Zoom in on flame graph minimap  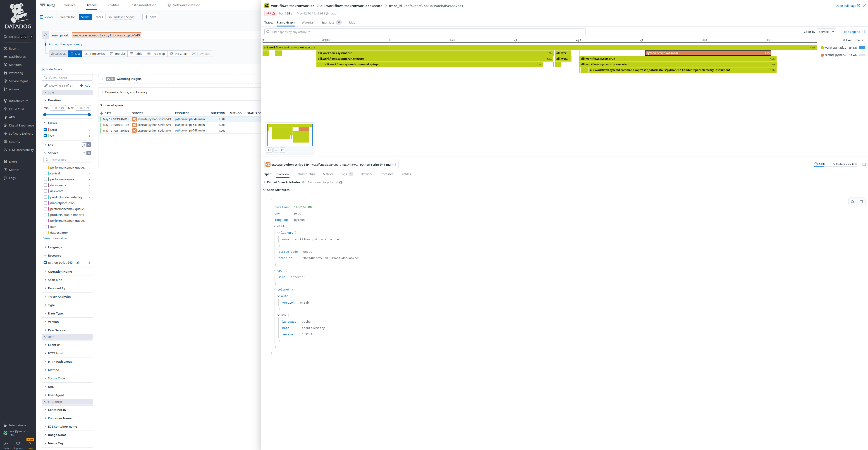pyautogui.click(x=282, y=150)
